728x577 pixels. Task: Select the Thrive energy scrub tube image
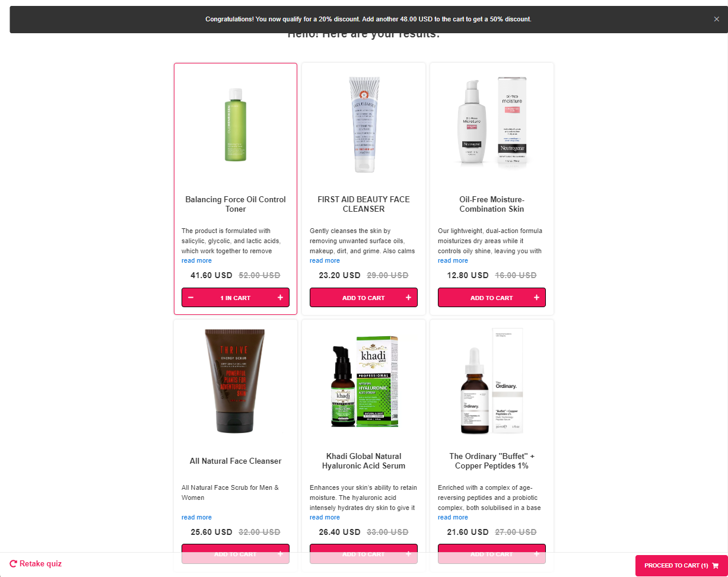236,381
